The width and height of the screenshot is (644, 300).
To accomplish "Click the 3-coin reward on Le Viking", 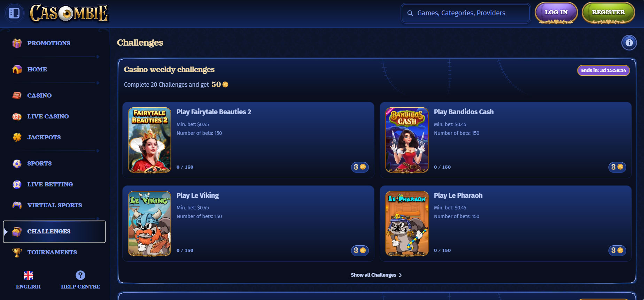I will tap(360, 251).
